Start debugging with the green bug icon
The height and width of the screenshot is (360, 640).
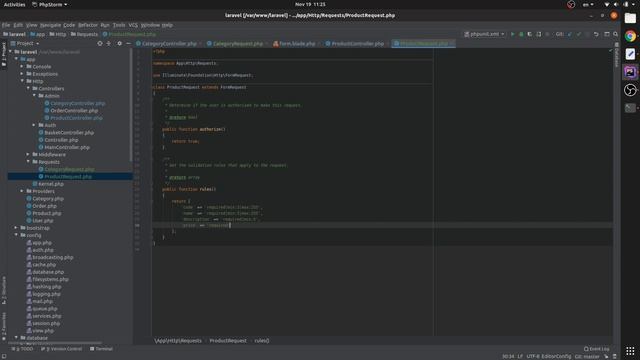(521, 34)
